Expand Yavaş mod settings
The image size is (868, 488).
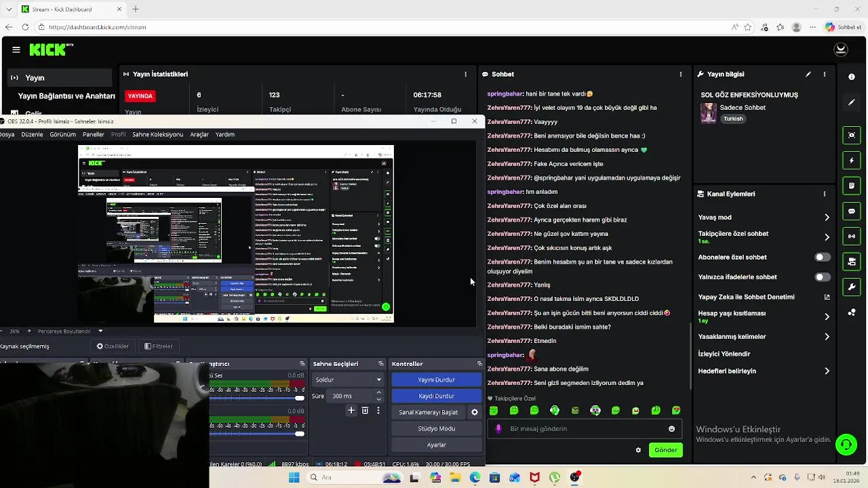point(827,218)
